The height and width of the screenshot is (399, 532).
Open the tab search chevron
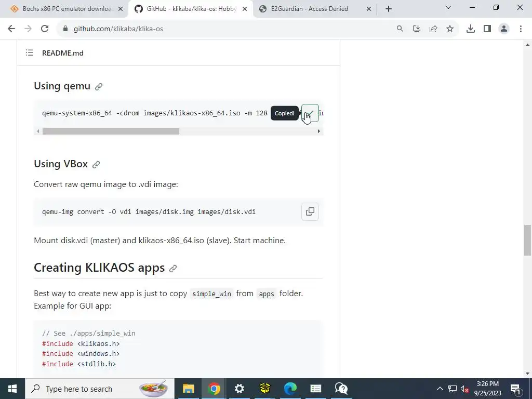click(x=448, y=7)
